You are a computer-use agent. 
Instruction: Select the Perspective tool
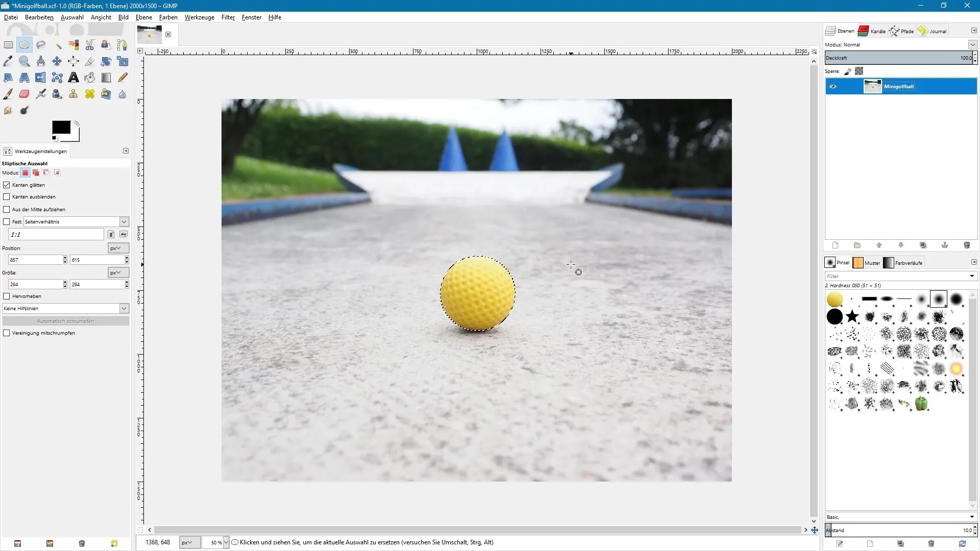coord(24,78)
